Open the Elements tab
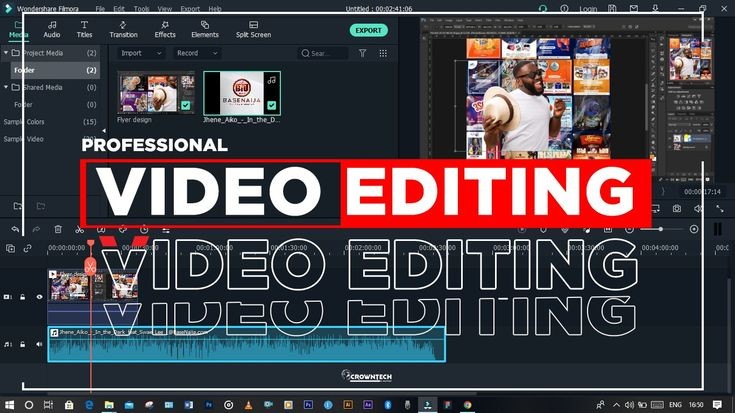 click(205, 29)
